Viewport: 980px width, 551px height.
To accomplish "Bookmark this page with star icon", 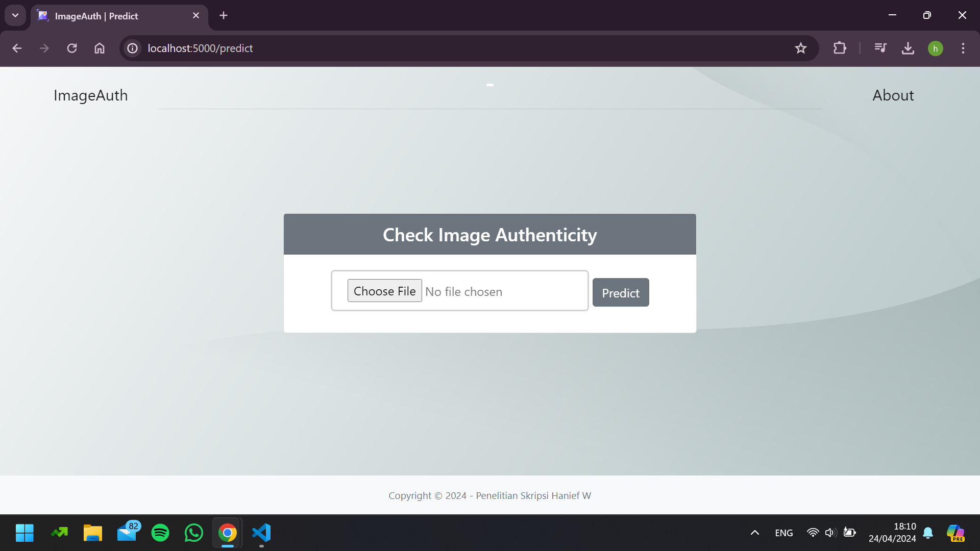I will tap(800, 48).
